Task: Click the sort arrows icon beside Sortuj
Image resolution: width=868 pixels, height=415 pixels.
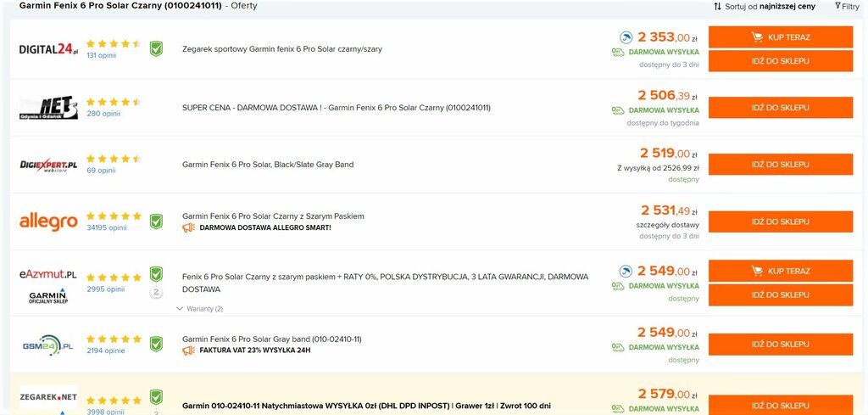Action: 717,7
